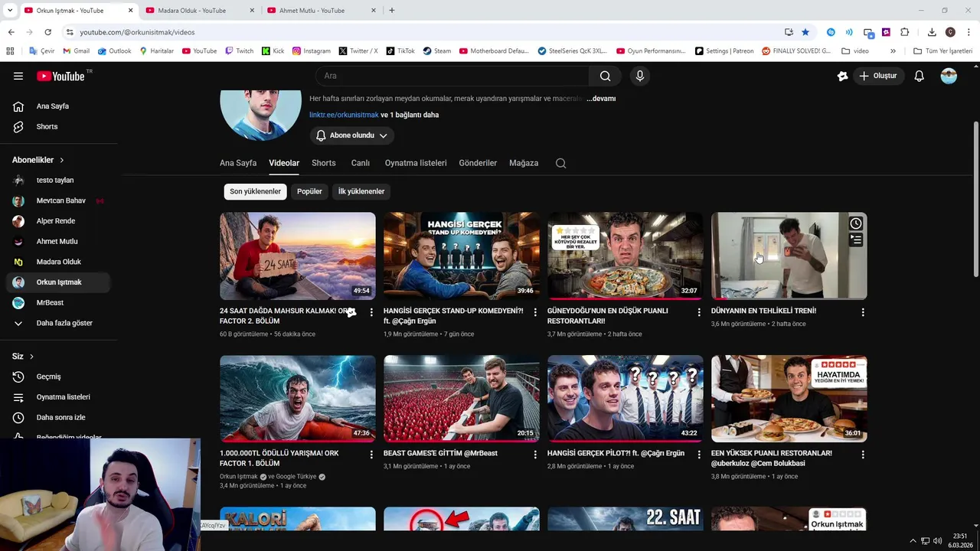Viewport: 980px width, 551px height.
Task: Open the Instagram bookmark
Action: 311,51
